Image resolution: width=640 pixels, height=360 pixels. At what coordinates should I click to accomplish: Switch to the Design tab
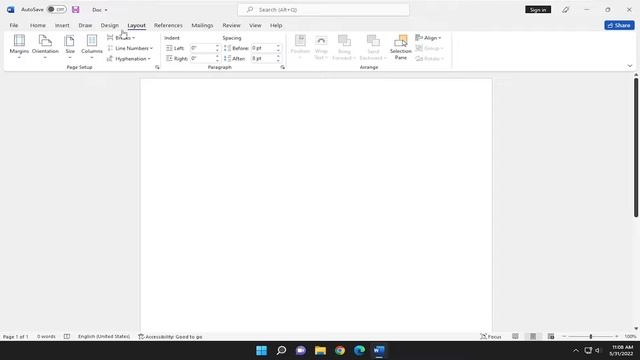pyautogui.click(x=109, y=25)
